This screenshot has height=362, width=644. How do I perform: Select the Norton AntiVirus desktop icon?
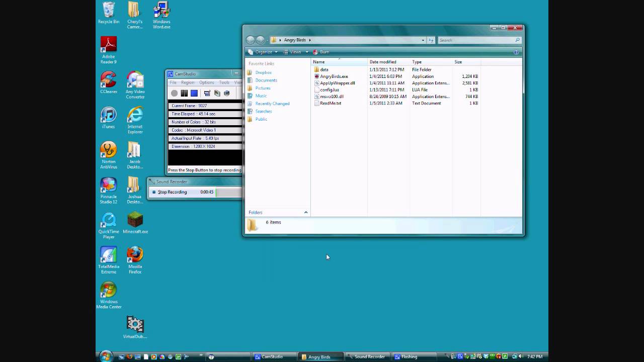point(109,155)
